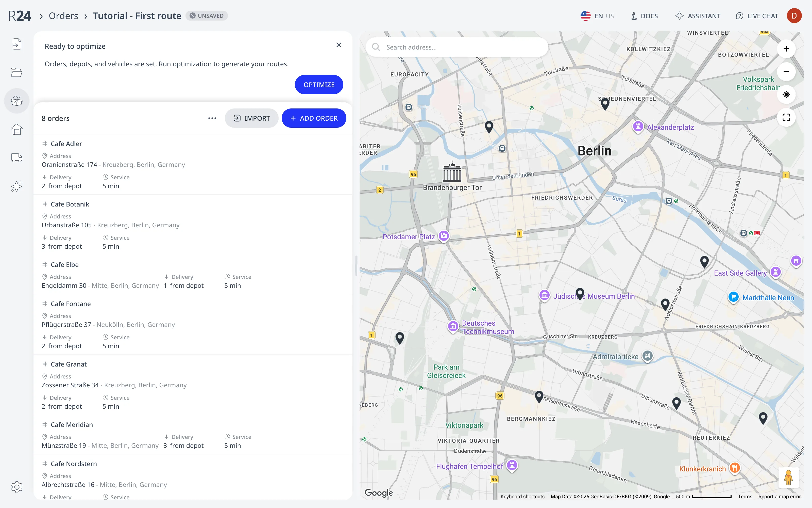Open the ASSISTANT panel
Viewport: 812px width, 508px height.
pos(698,16)
